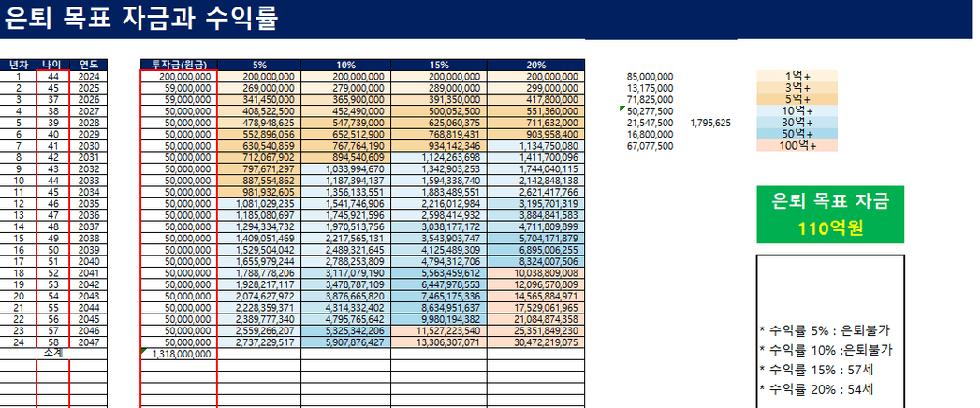The image size is (980, 408).
Task: Select the 20% return rate header
Action: tap(536, 65)
